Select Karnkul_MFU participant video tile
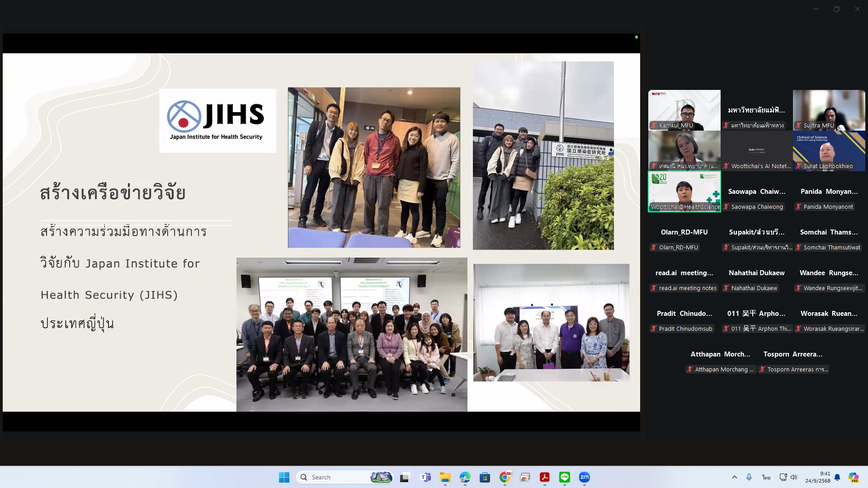 click(684, 110)
